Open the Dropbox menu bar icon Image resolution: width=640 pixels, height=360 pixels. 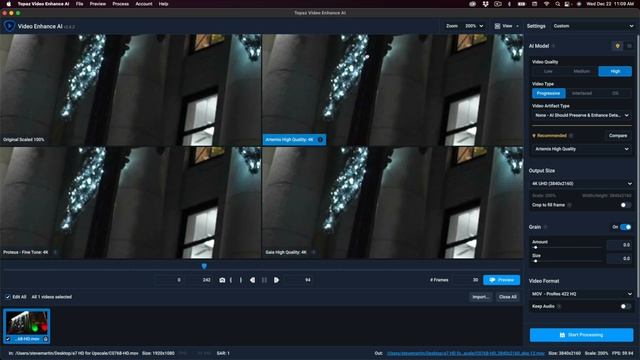click(485, 4)
